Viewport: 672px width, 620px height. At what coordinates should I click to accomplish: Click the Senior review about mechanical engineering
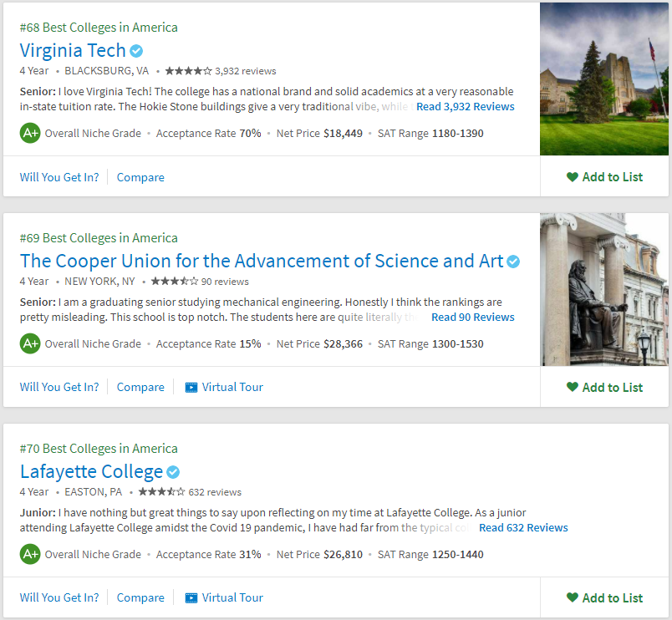pos(261,309)
